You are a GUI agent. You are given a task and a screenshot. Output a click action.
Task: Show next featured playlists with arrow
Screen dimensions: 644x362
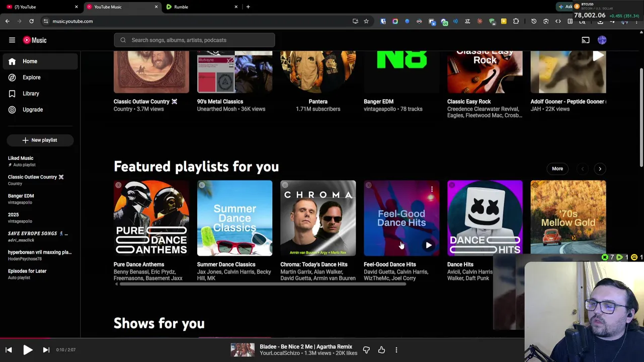600,169
